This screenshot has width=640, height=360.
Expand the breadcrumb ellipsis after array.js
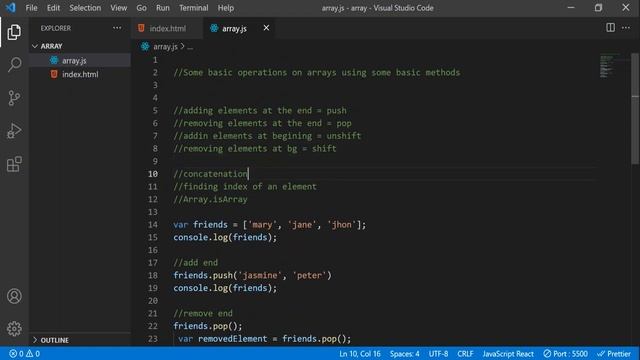coord(190,47)
